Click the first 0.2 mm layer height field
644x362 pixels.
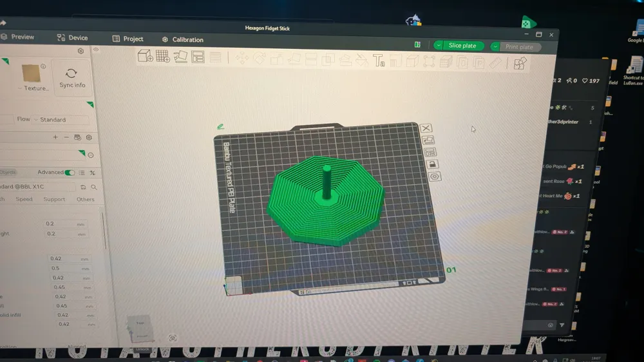click(65, 224)
